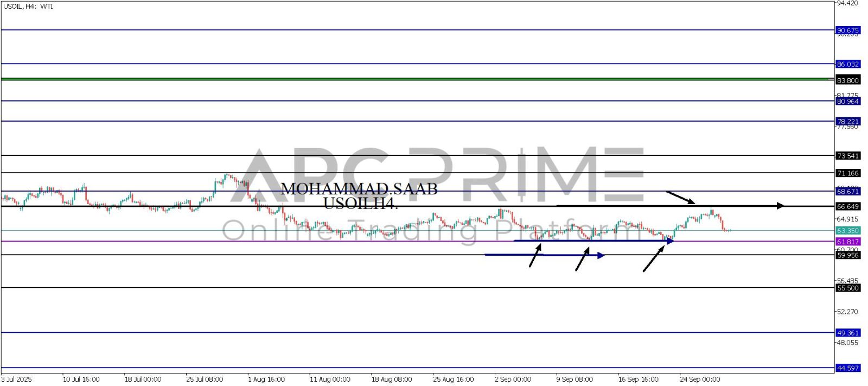Select the 24 Sep 00:00 date label
The height and width of the screenshot is (386, 868).
[x=700, y=379]
